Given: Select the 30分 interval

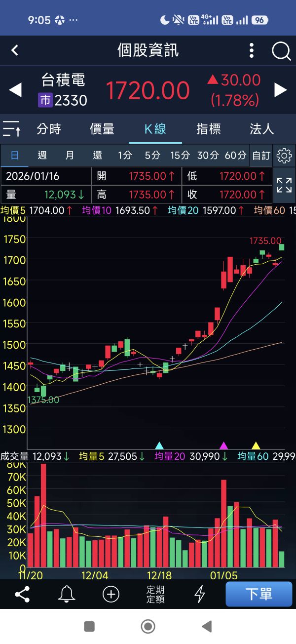Looking at the screenshot, I should [208, 156].
